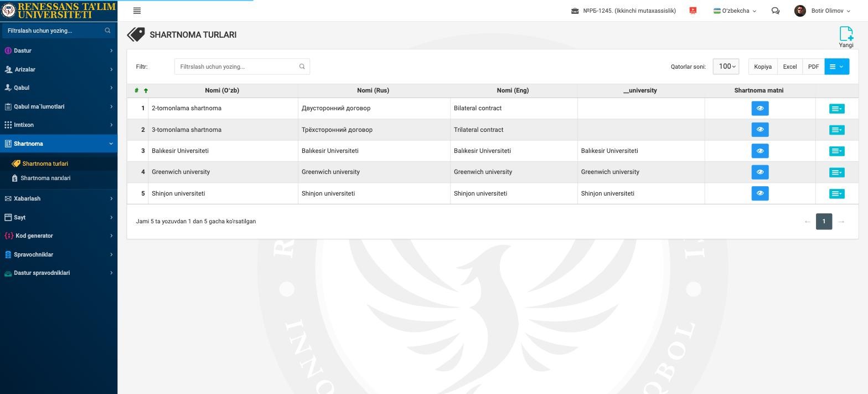View contract text for Shinjon universiteti
The image size is (868, 394).
click(x=759, y=193)
